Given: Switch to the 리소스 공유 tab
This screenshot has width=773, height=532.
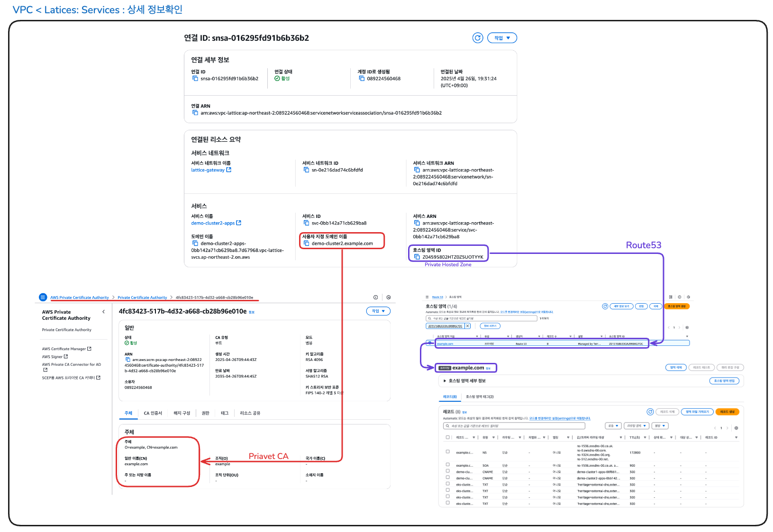Looking at the screenshot, I should pos(250,413).
